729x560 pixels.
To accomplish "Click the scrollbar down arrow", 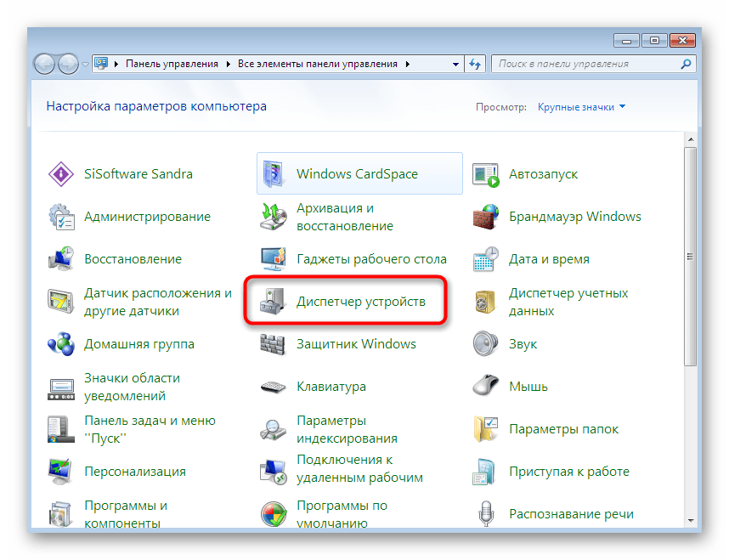I will [691, 520].
